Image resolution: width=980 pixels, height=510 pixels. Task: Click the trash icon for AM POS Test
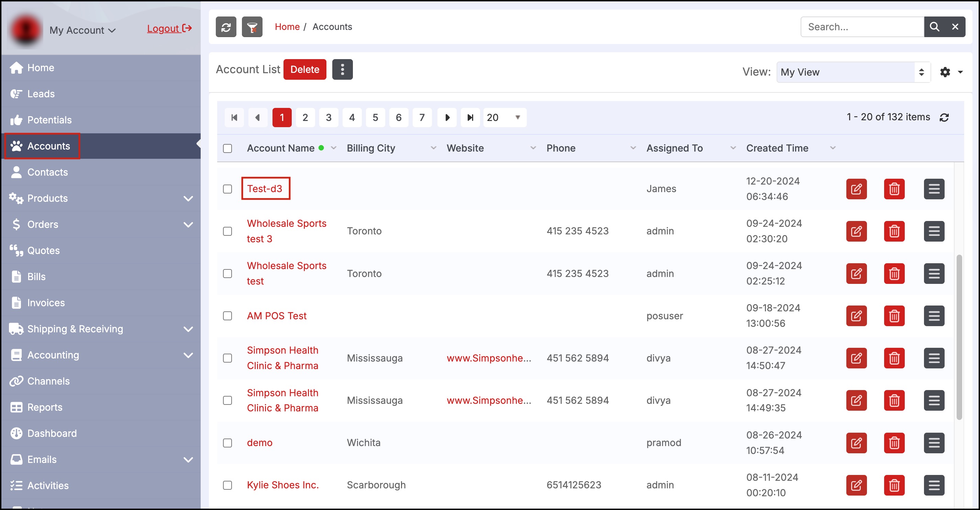click(894, 316)
